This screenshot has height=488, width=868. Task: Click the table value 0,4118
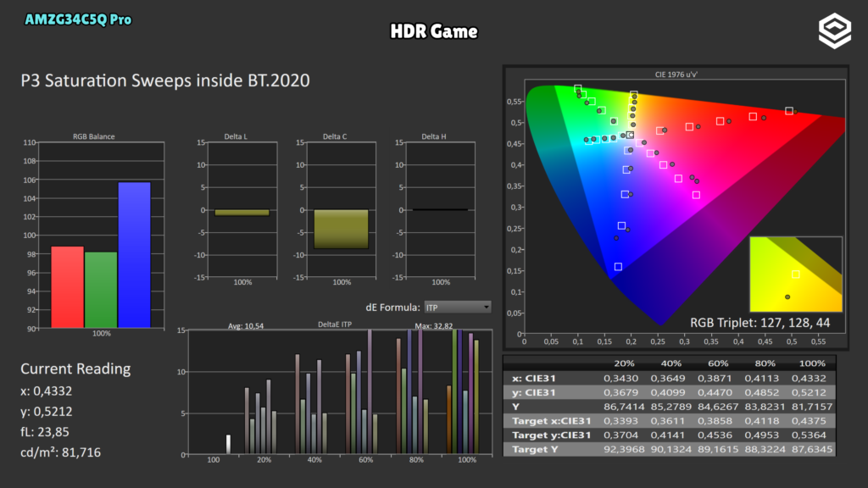[x=762, y=421]
